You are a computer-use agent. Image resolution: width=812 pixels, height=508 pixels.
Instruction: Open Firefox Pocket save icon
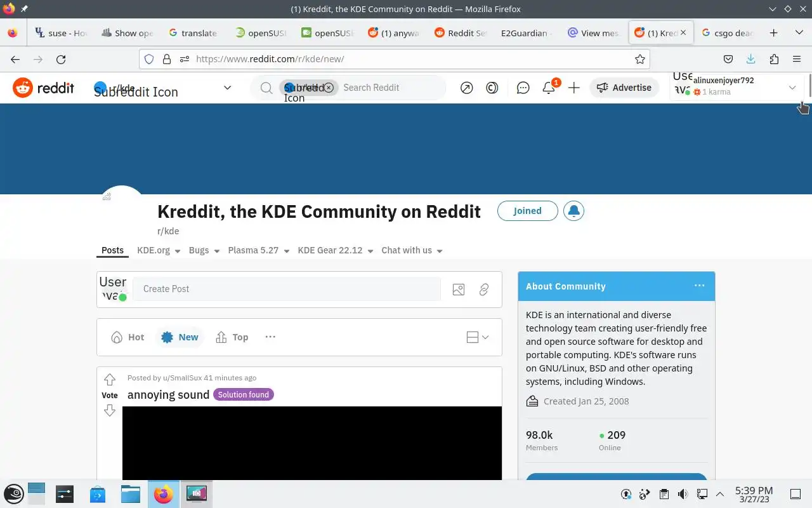click(729, 59)
